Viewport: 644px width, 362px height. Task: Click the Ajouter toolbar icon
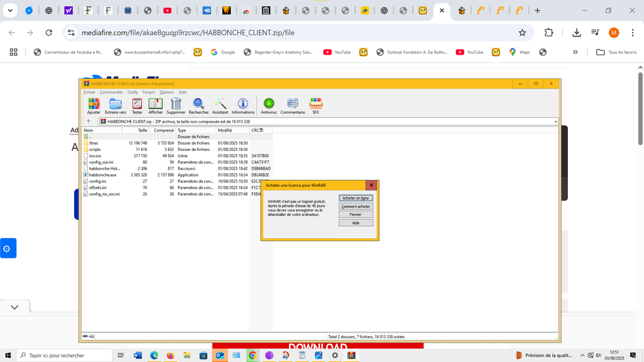point(94,105)
